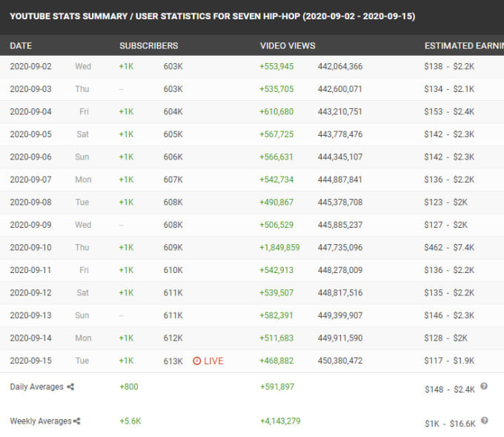Image resolution: width=504 pixels, height=437 pixels.
Task: Click daily average subscribers +800
Action: (x=128, y=387)
